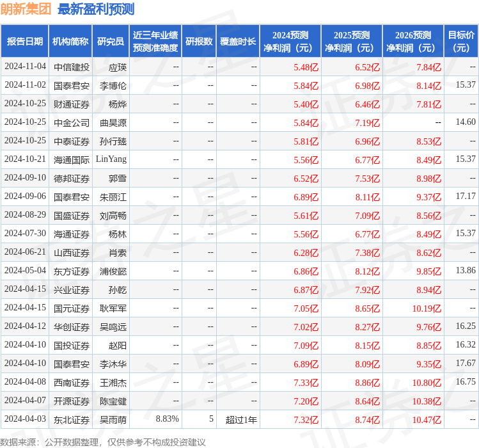Click 7.84亿 in 中信建投 row
The image size is (479, 448).
tap(429, 67)
